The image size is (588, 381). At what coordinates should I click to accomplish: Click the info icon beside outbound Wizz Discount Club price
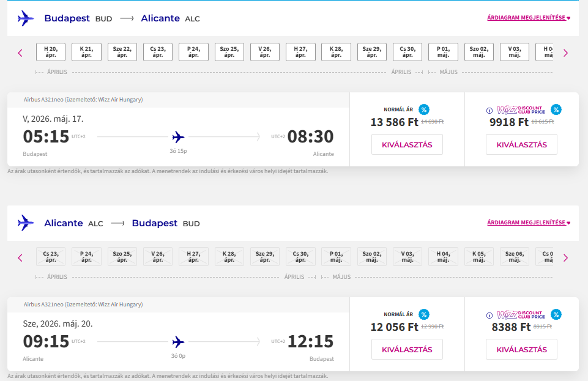pyautogui.click(x=489, y=111)
